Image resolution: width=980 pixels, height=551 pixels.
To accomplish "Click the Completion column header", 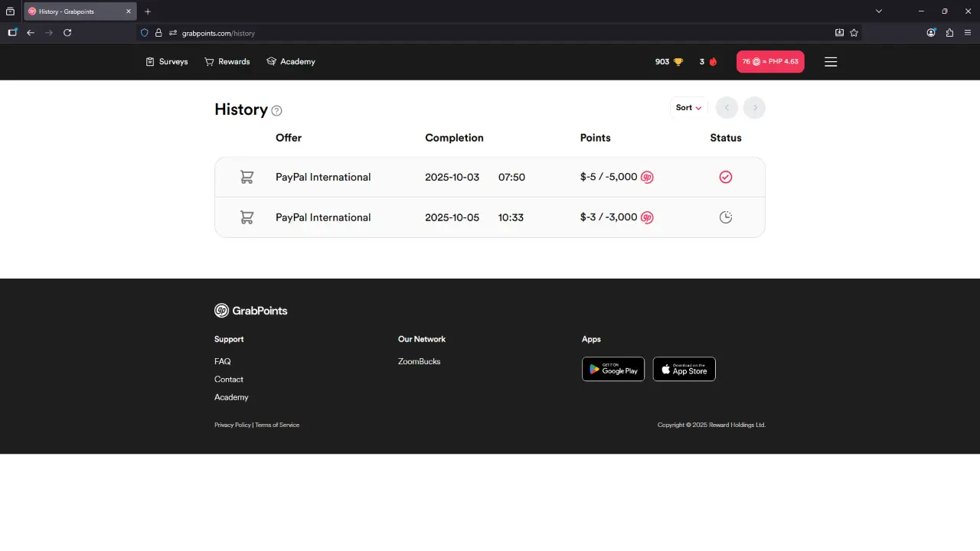I will tap(455, 138).
